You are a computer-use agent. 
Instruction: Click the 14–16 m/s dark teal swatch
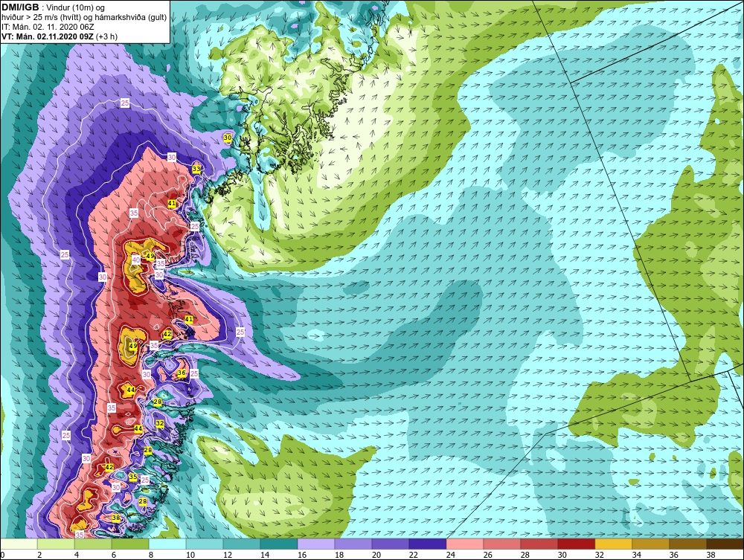[x=279, y=544]
